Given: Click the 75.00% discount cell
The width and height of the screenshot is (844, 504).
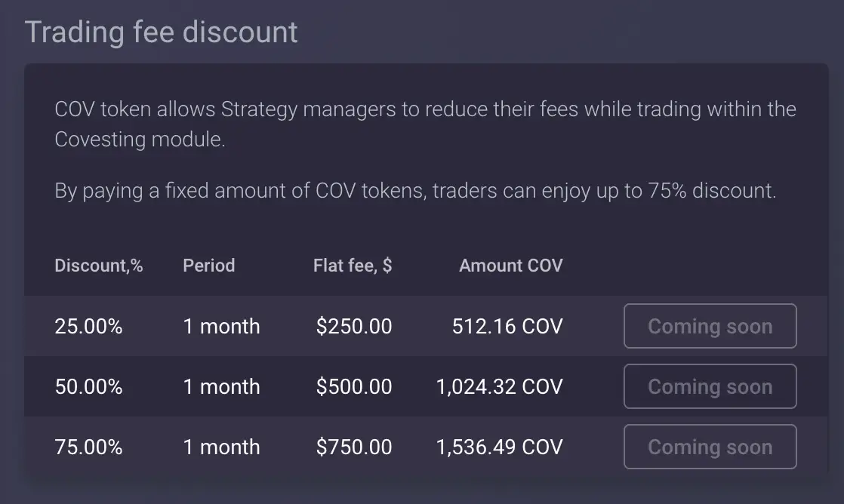Looking at the screenshot, I should pyautogui.click(x=89, y=447).
